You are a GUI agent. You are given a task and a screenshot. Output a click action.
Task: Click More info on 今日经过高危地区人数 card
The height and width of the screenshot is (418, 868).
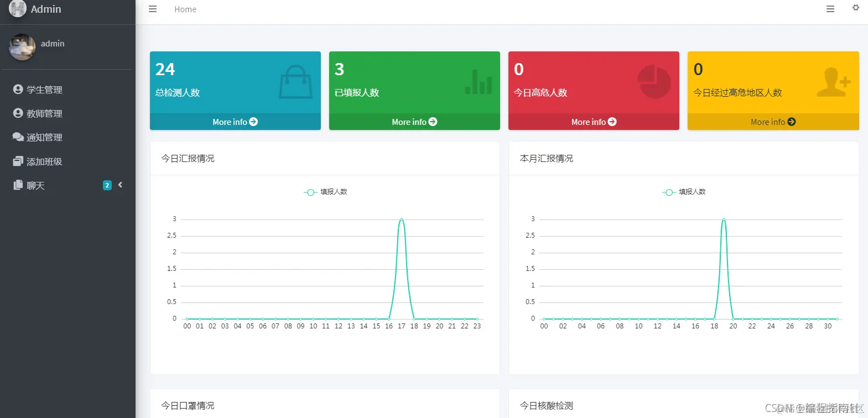tap(773, 122)
